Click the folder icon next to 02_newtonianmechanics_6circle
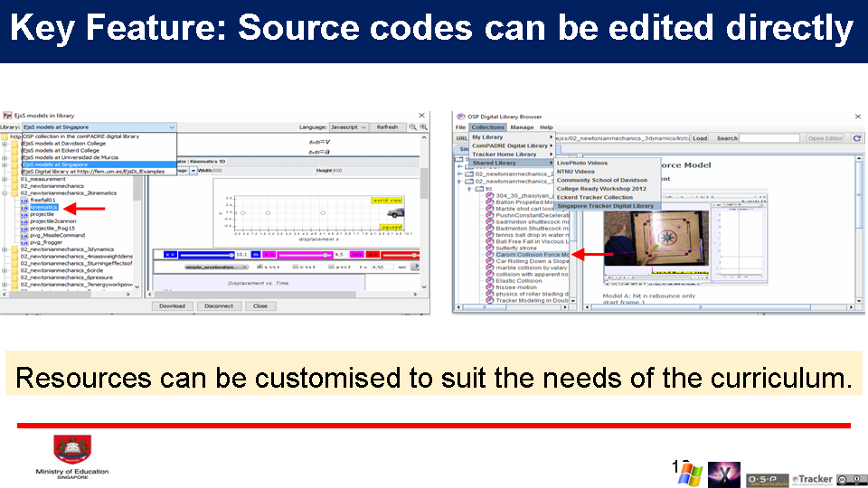868x488 pixels. click(15, 270)
